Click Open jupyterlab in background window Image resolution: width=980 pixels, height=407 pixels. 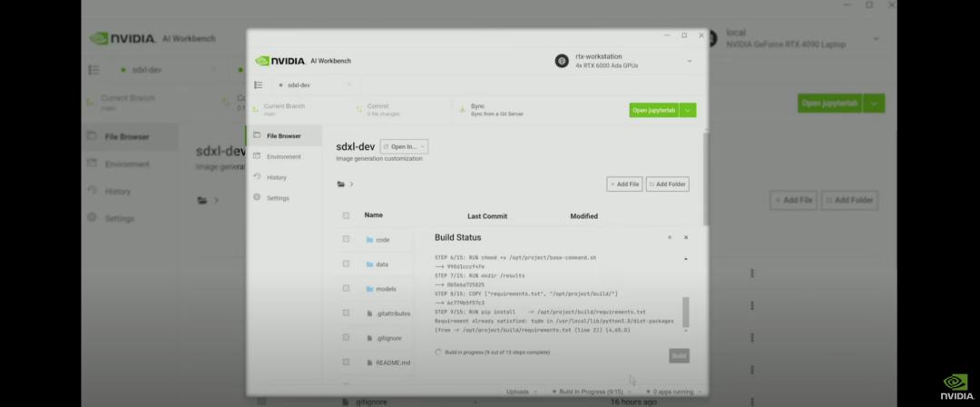coord(830,104)
